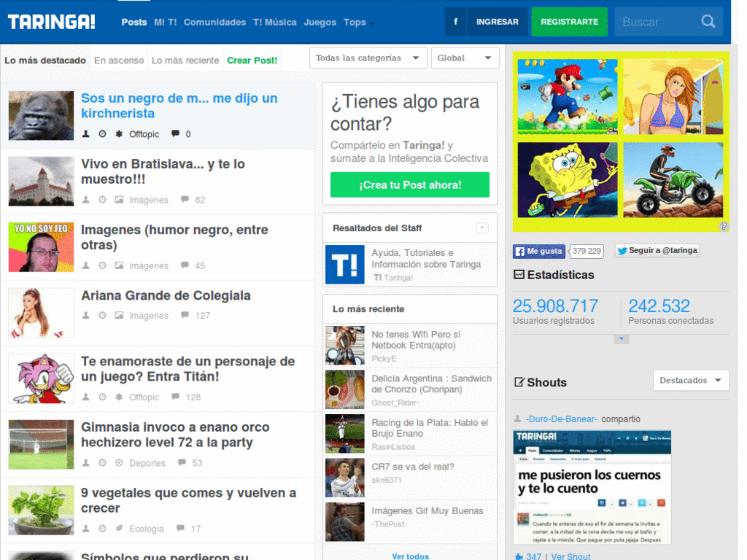The image size is (747, 560).
Task: Collapse the Resaltados del Staff panel
Action: (482, 228)
